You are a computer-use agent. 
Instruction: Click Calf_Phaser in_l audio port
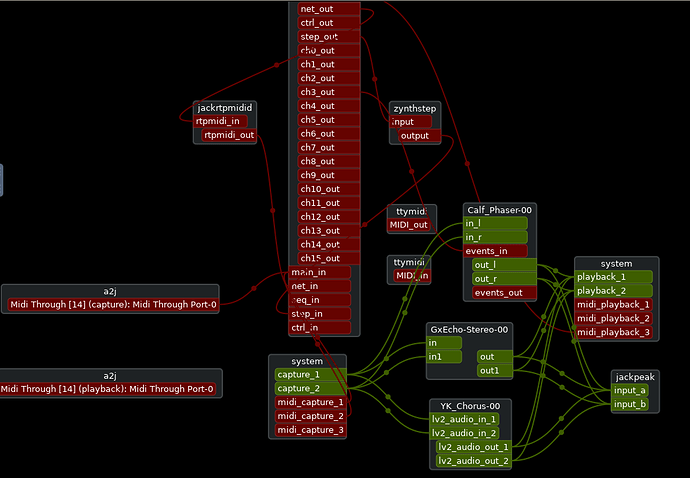(x=495, y=223)
